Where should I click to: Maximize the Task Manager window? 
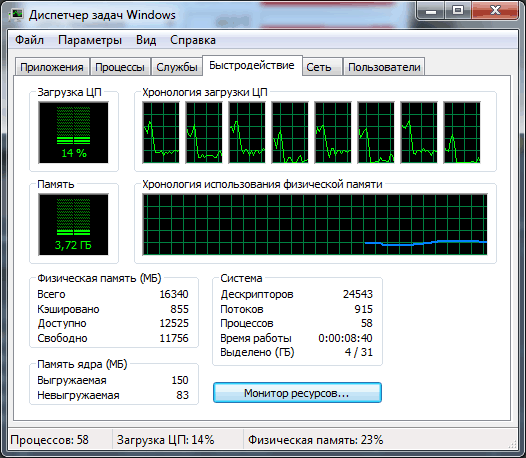pos(458,11)
